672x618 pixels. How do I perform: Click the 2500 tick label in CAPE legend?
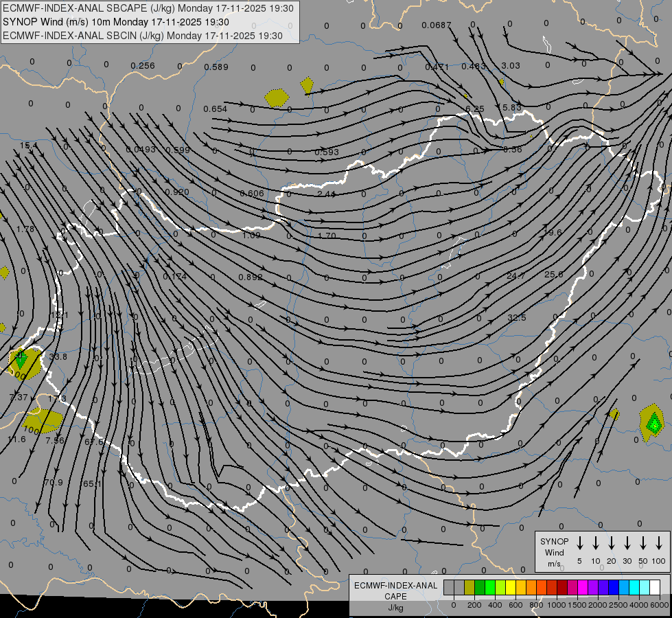(618, 605)
